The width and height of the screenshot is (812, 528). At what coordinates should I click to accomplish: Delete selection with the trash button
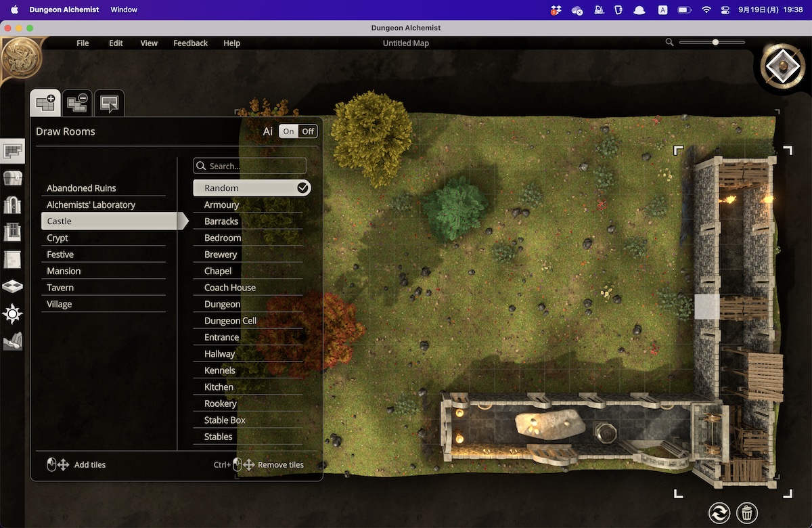click(x=747, y=512)
